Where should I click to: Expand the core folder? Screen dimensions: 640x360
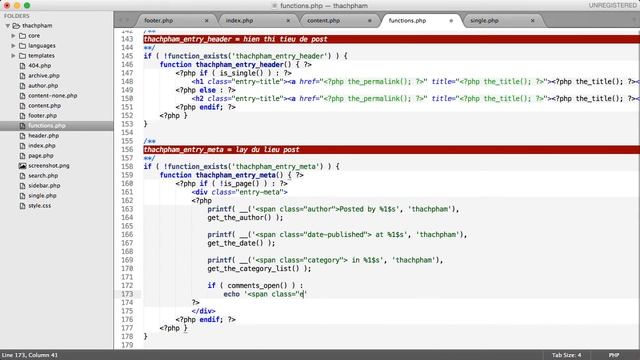13,36
